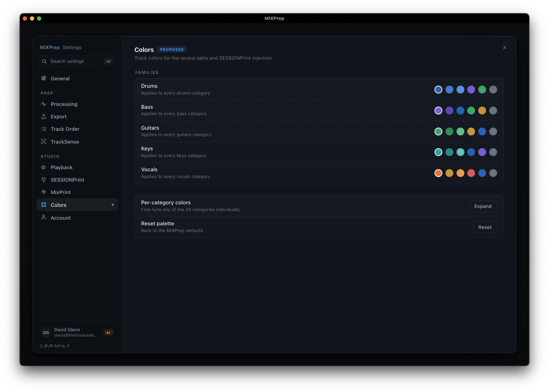The height and width of the screenshot is (392, 549).
Task: Click the PROPOSED badge
Action: [x=172, y=49]
